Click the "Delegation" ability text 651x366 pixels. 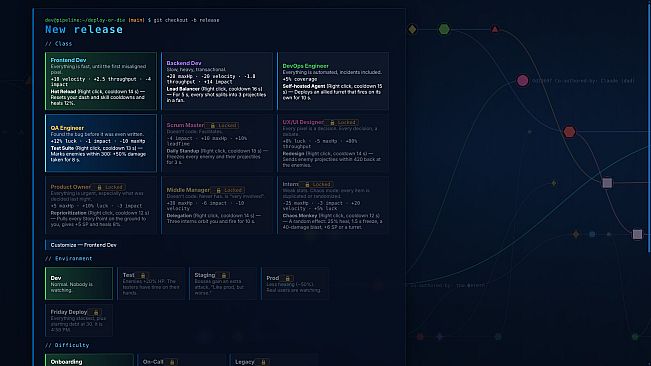click(x=179, y=216)
